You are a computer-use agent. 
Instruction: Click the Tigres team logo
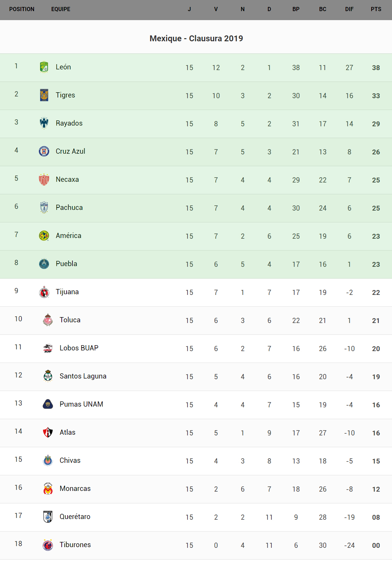(x=44, y=95)
